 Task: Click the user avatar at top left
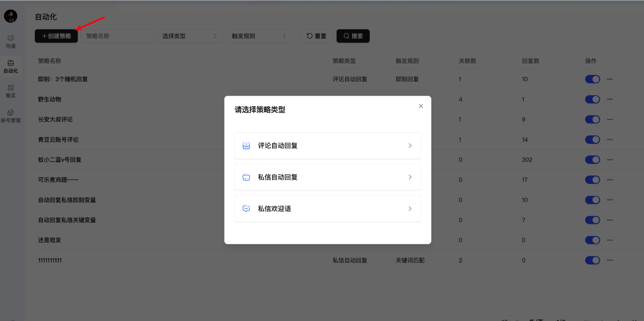[x=10, y=16]
